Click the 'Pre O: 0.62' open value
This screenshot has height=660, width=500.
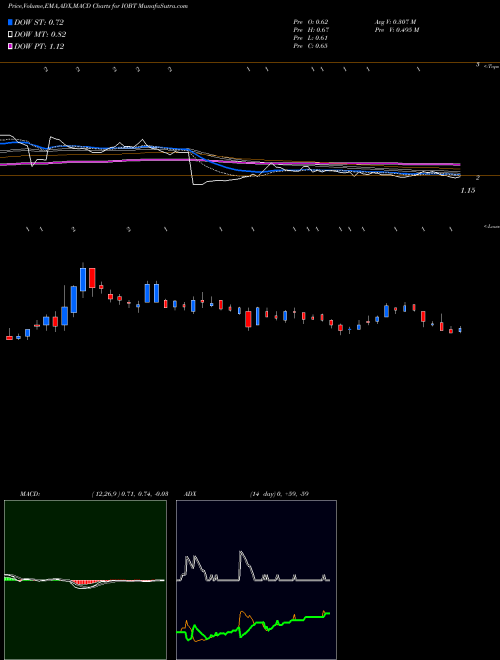[x=311, y=22]
